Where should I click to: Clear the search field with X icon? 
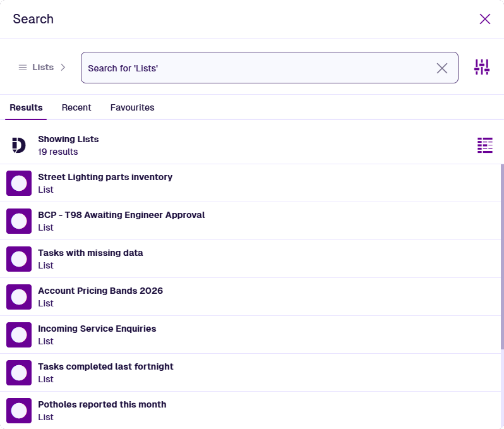point(442,68)
